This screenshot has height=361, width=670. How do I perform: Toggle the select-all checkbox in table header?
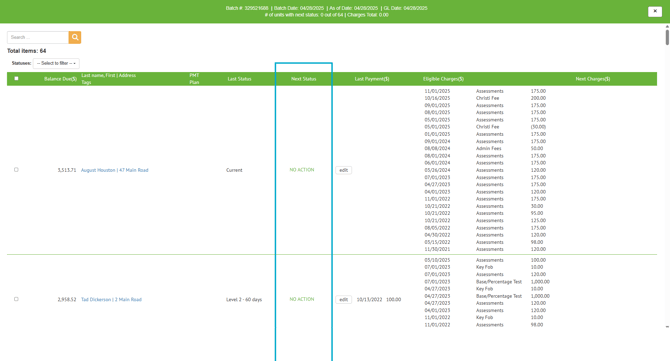(16, 79)
